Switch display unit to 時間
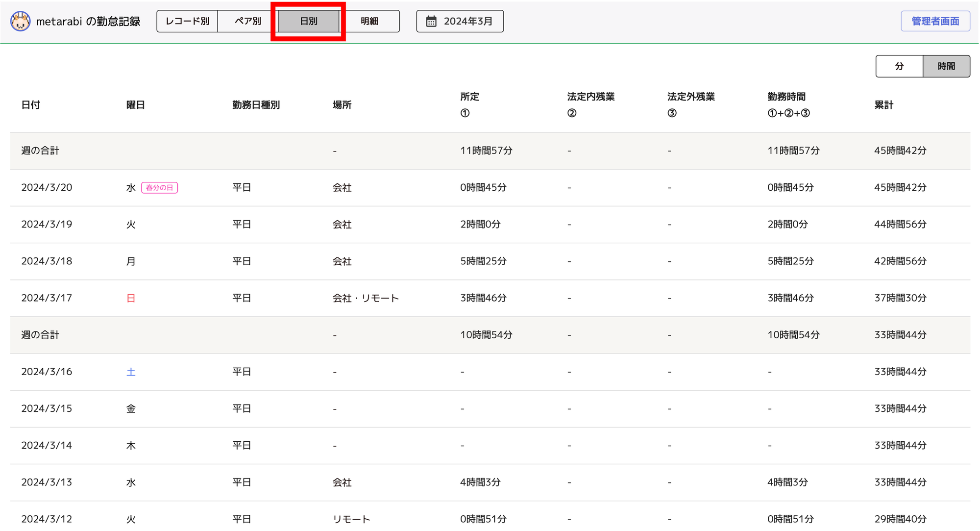980x531 pixels. pyautogui.click(x=946, y=66)
